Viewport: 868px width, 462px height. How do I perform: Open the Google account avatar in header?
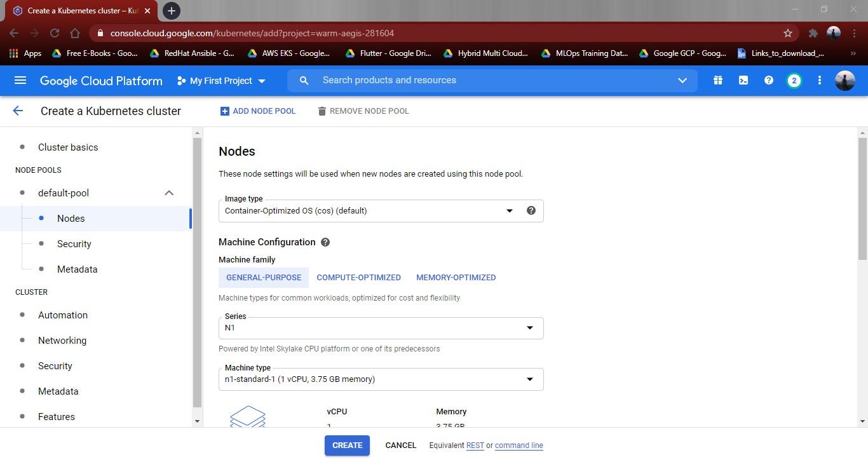(x=844, y=81)
